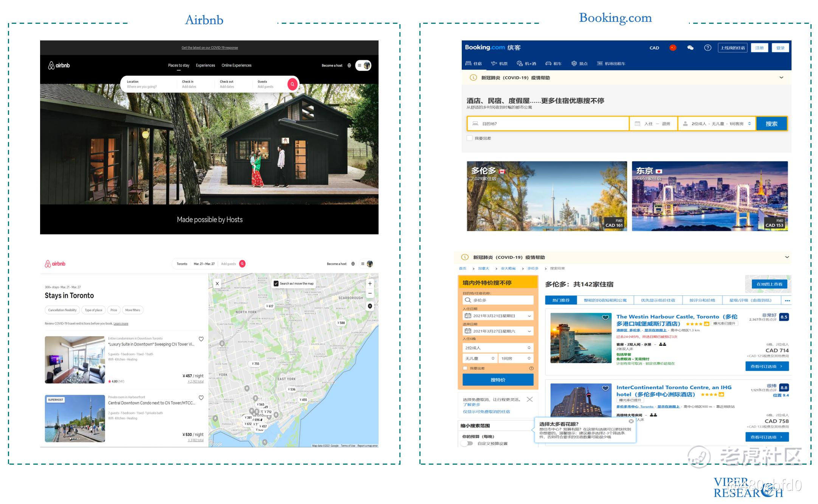This screenshot has width=818, height=504.
Task: Open the Price filter pill
Action: pyautogui.click(x=114, y=310)
